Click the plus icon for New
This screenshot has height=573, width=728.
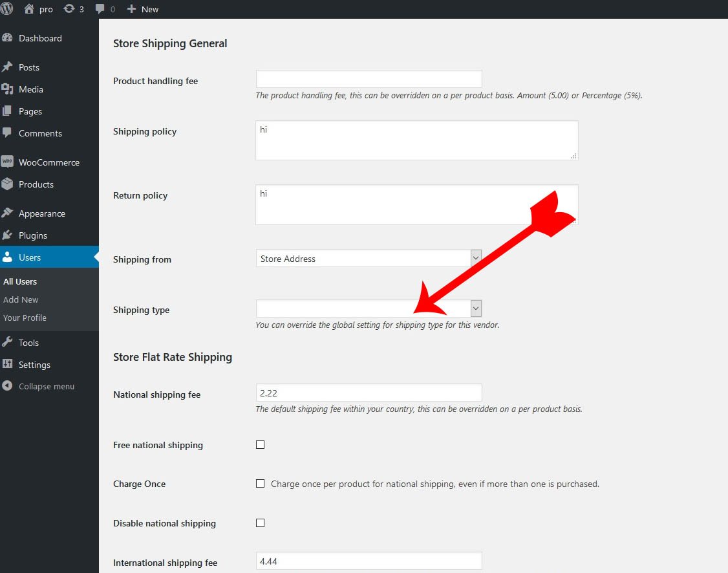(x=131, y=9)
